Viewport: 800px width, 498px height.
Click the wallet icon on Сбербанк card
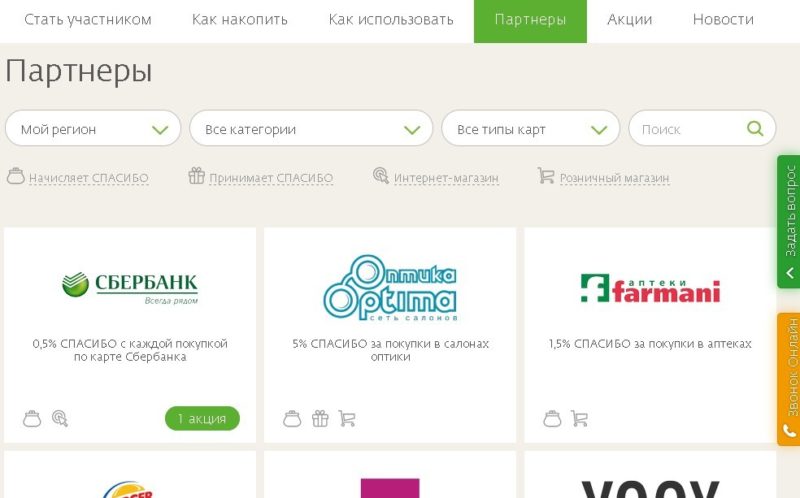[32, 419]
